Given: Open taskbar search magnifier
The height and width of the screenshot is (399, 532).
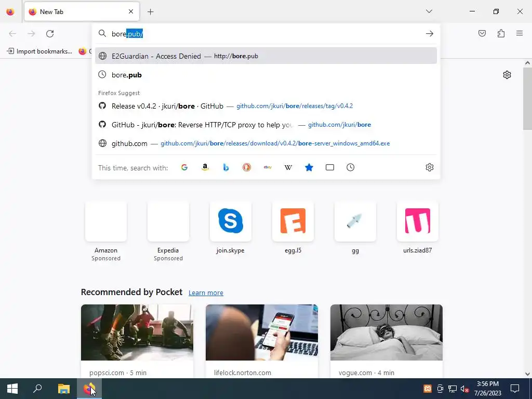Looking at the screenshot, I should 37,389.
